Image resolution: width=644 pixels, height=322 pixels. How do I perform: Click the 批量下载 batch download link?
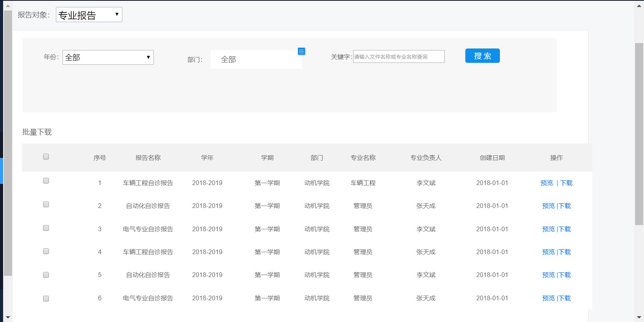(x=37, y=132)
